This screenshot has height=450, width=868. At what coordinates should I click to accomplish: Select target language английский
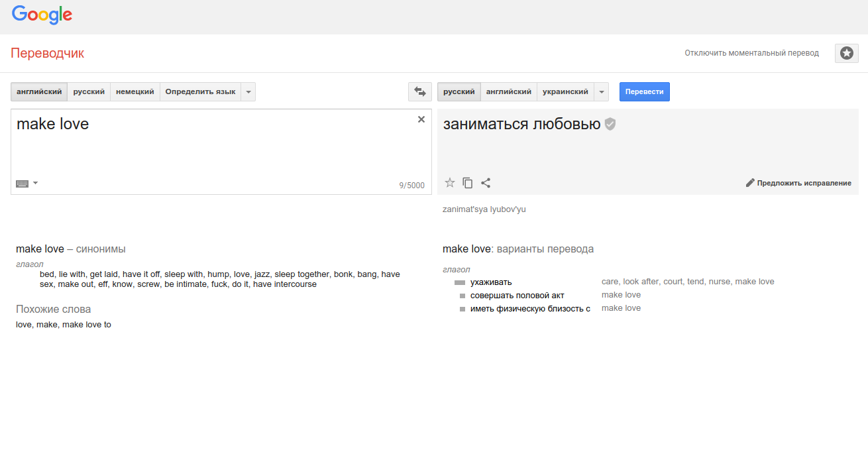509,91
